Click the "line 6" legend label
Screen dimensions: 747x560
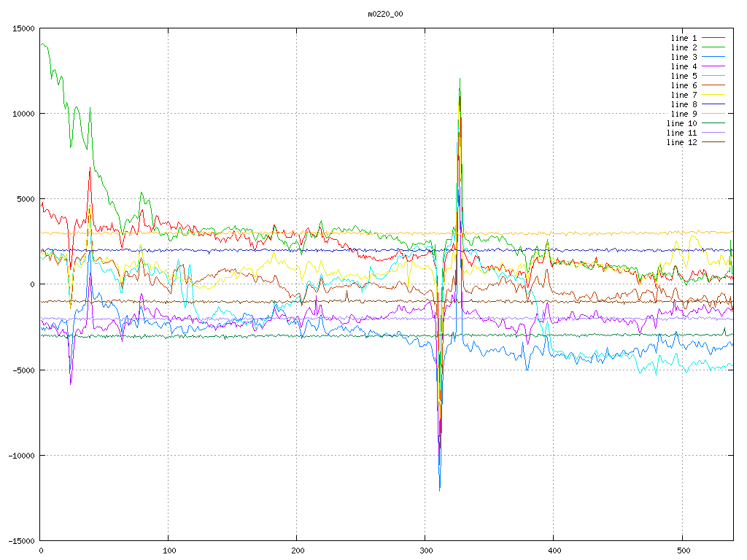684,85
